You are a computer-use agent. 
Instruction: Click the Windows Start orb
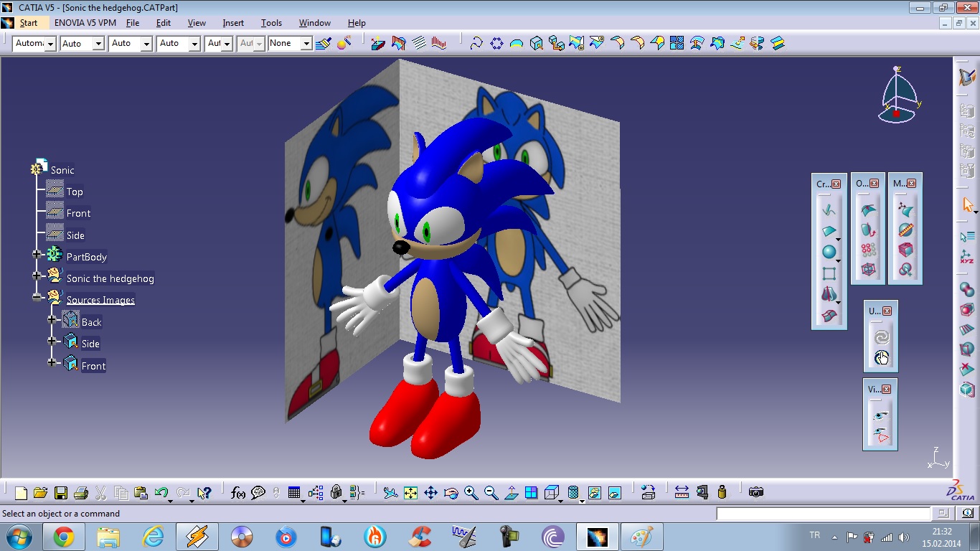pos(19,537)
